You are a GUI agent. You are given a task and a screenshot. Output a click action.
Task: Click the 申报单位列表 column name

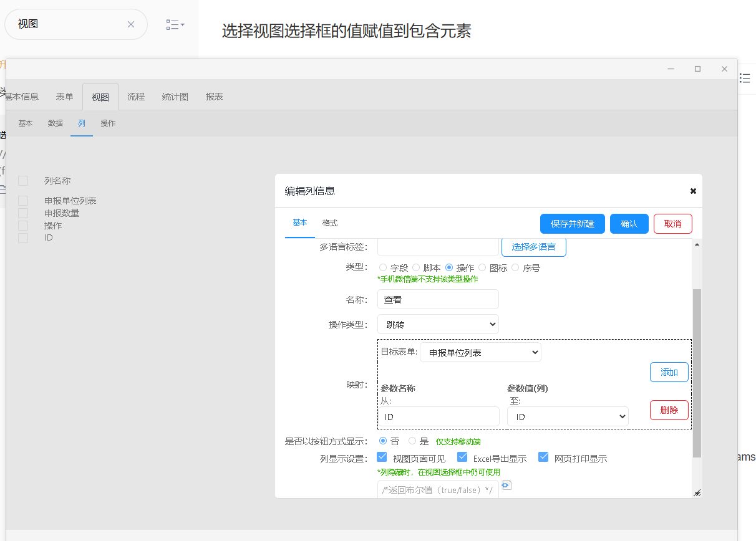tap(70, 201)
